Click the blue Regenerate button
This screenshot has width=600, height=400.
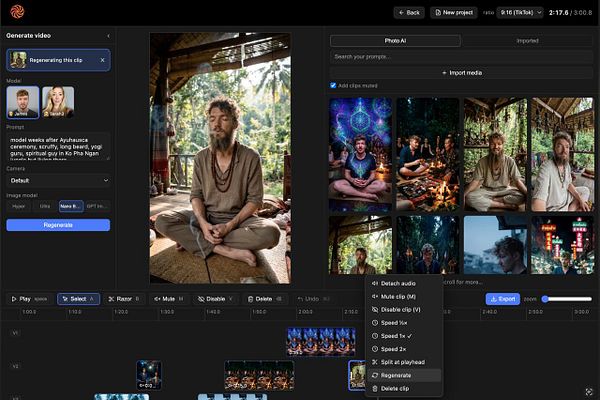(x=58, y=225)
